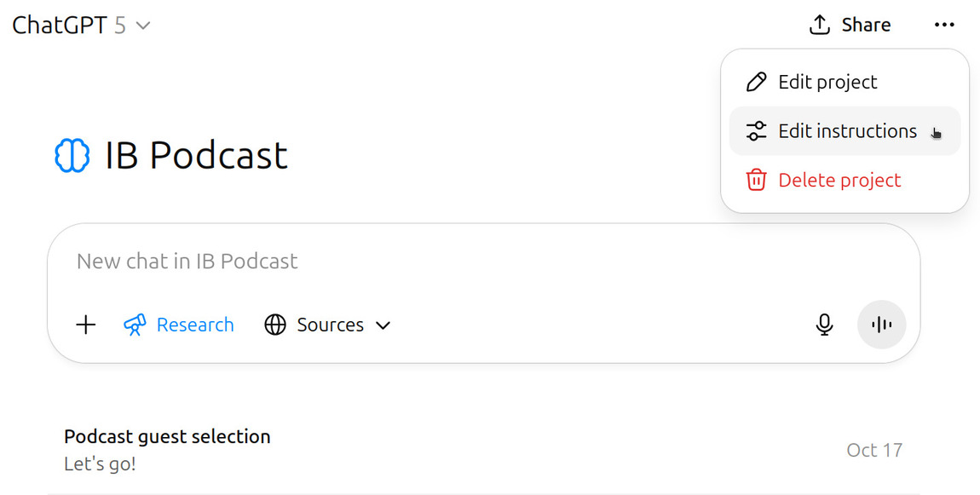980x495 pixels.
Task: Launch voice mode with the waveform icon
Action: pos(881,325)
